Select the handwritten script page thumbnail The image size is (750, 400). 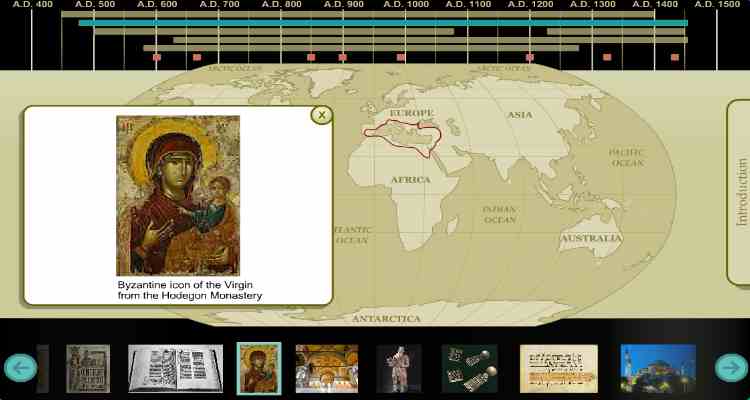559,368
